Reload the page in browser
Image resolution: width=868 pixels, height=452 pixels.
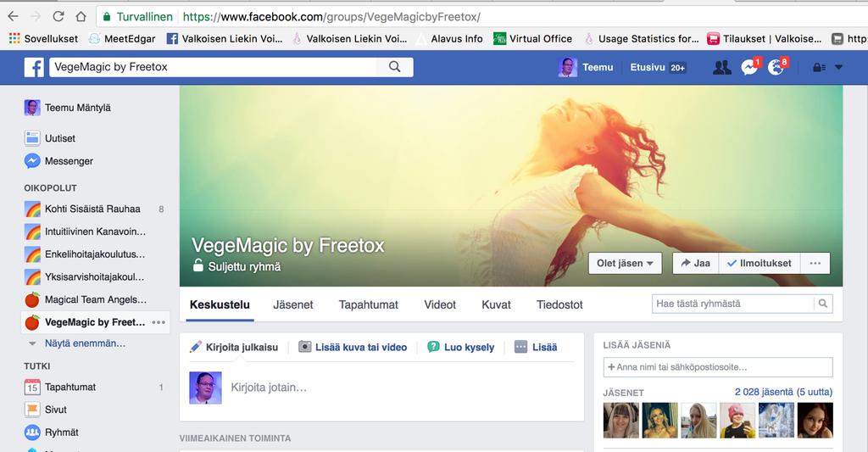click(58, 17)
